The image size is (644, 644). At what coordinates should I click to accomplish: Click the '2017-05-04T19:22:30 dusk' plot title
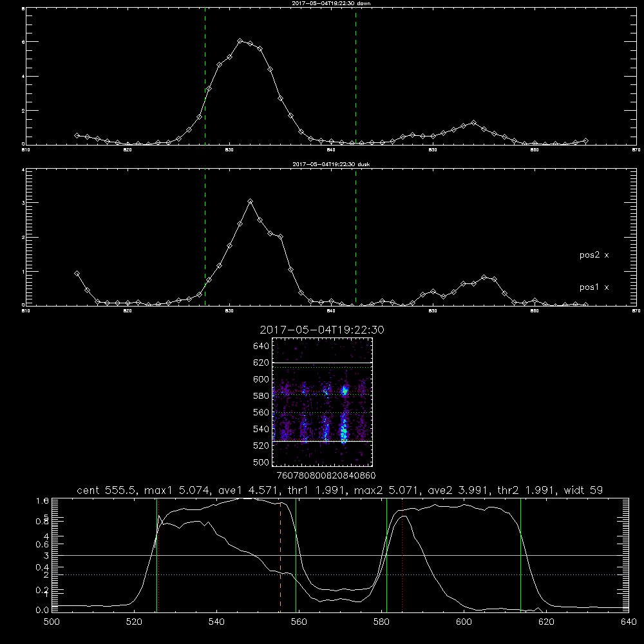[331, 164]
